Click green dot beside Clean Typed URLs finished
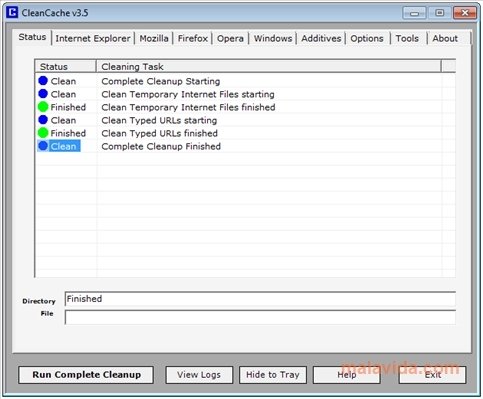Screen dimensions: 483x399 pos(43,133)
